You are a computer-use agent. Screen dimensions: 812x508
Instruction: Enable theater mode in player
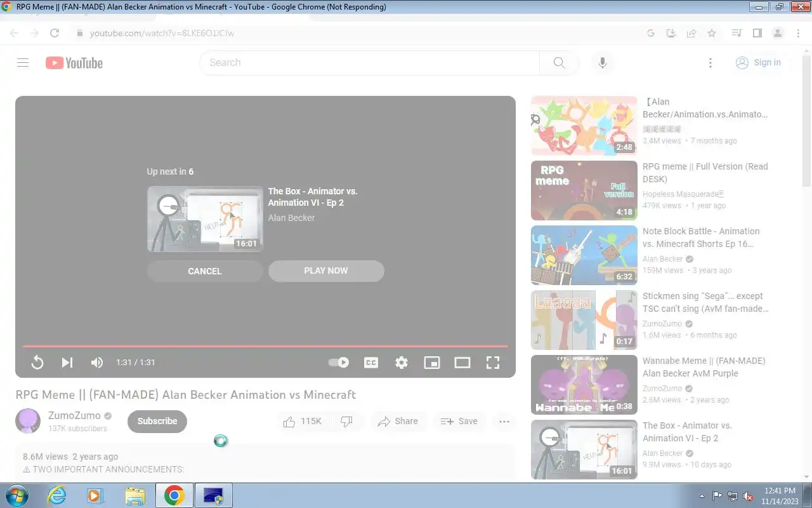click(462, 363)
